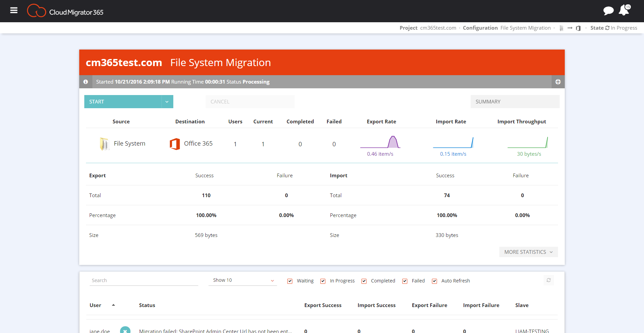644x333 pixels.
Task: Click the info icon beside Started
Action: [x=86, y=82]
